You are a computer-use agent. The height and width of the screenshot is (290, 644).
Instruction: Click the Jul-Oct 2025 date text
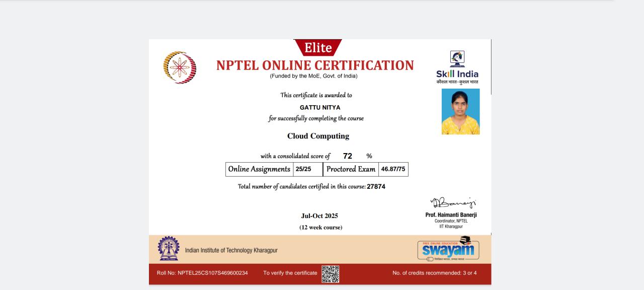pyautogui.click(x=319, y=216)
